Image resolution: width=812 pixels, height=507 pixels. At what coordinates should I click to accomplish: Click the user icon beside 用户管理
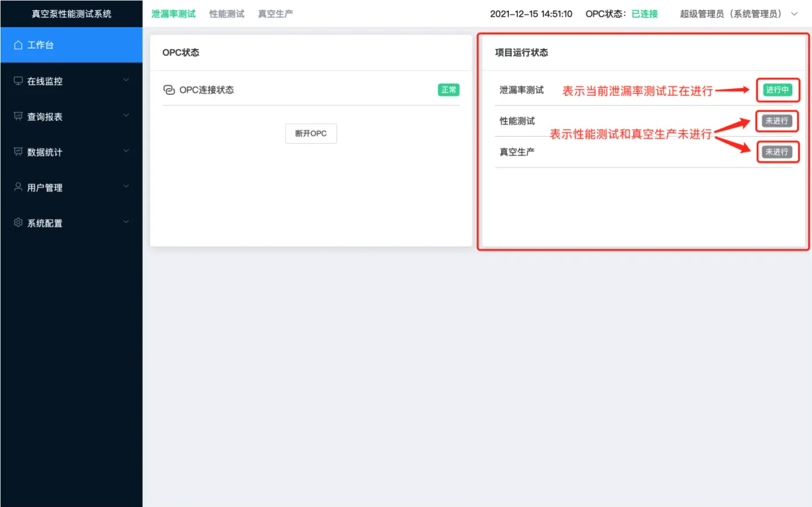18,187
